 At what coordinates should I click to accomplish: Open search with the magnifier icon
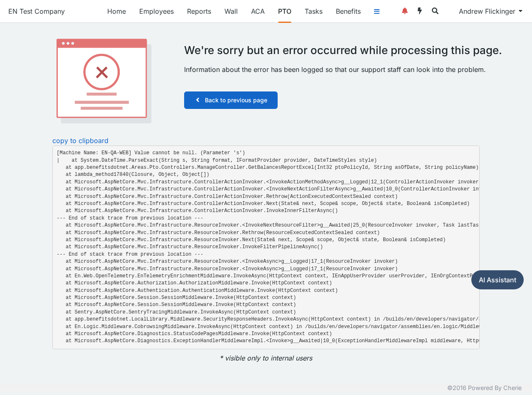pyautogui.click(x=435, y=11)
